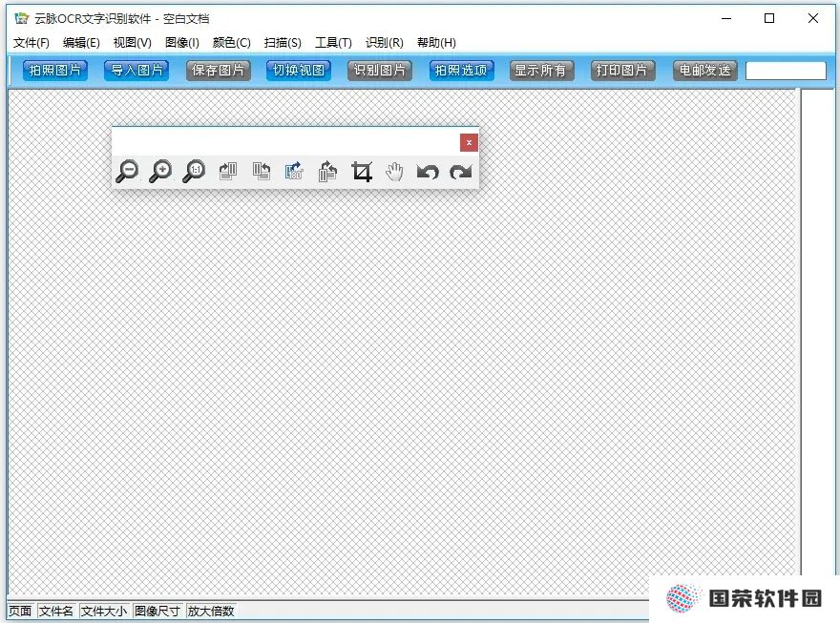Open the 识别(R) menu

coord(384,42)
